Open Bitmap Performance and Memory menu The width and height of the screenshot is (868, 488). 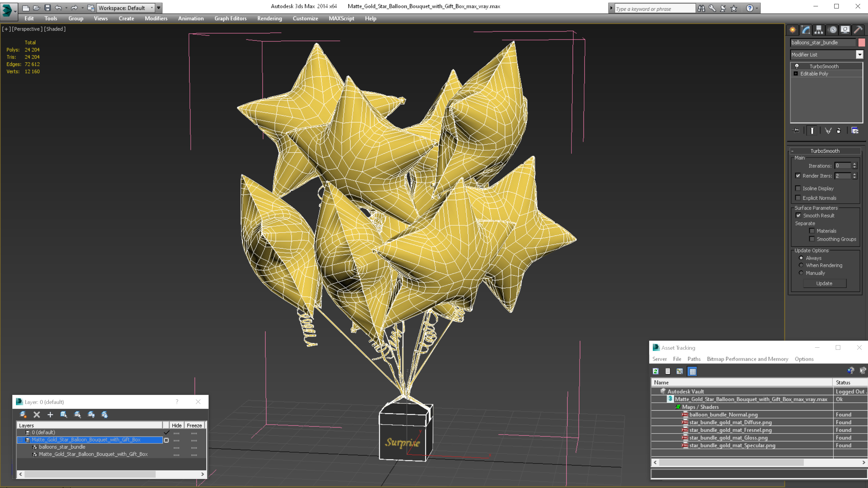[x=747, y=359]
